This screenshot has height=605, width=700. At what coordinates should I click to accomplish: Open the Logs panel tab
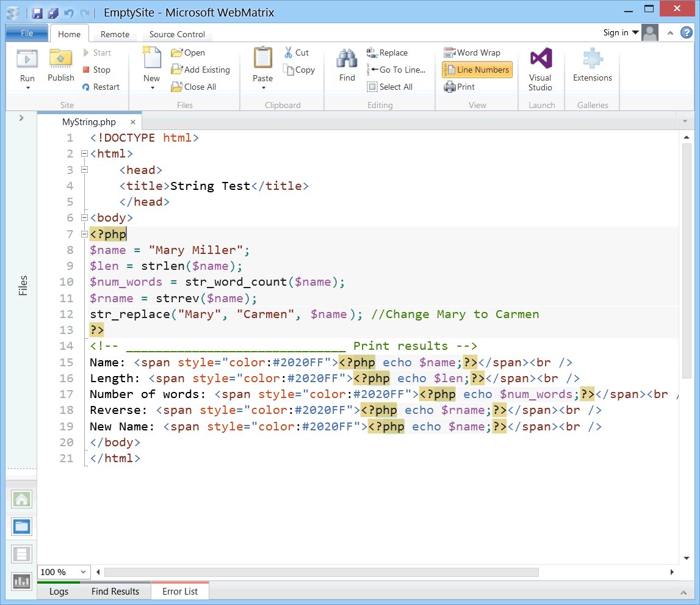coord(59,591)
